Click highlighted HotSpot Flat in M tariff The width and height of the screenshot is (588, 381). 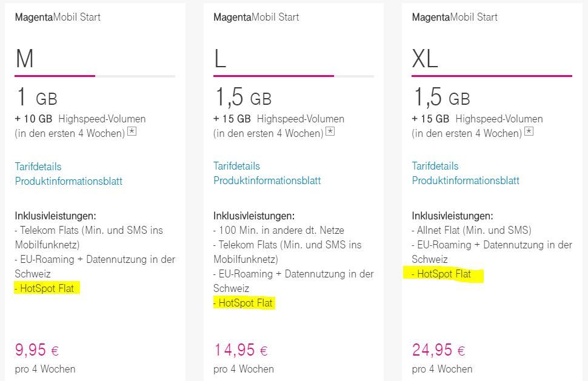[47, 288]
